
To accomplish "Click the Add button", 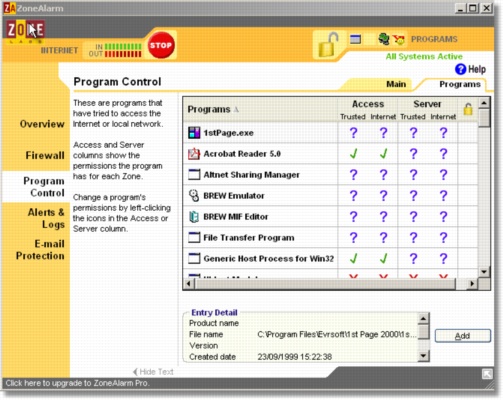I will click(463, 336).
